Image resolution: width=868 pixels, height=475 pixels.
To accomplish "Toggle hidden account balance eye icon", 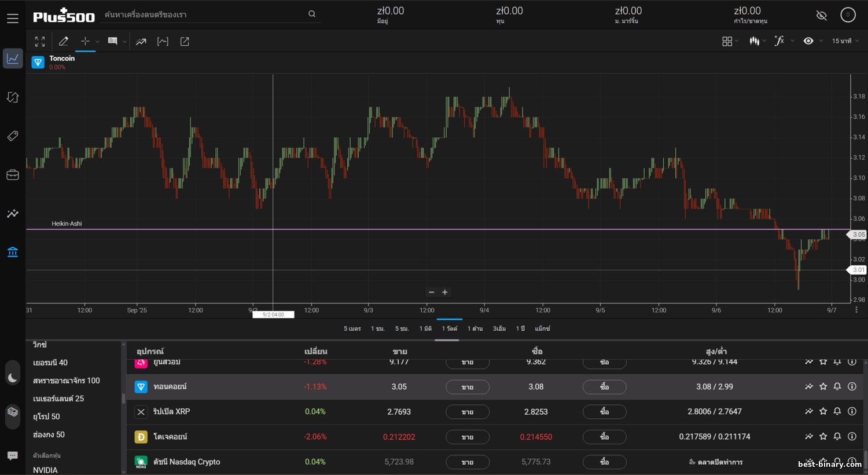I will (x=821, y=15).
